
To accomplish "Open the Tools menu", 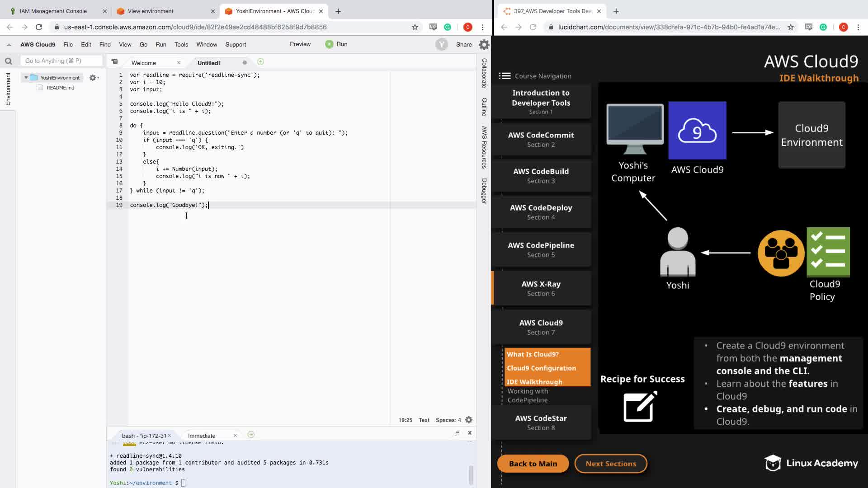I will pos(181,44).
